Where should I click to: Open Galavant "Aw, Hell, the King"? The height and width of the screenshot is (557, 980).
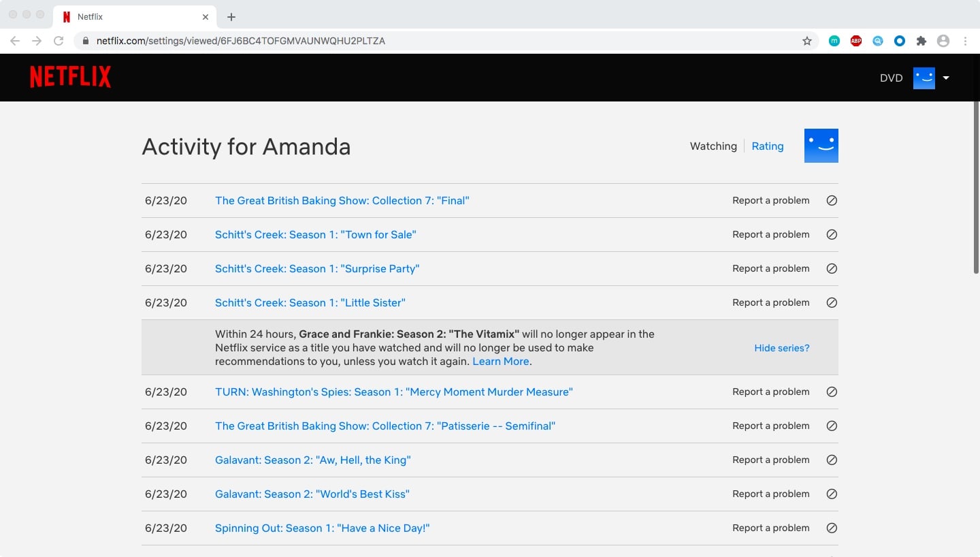313,460
